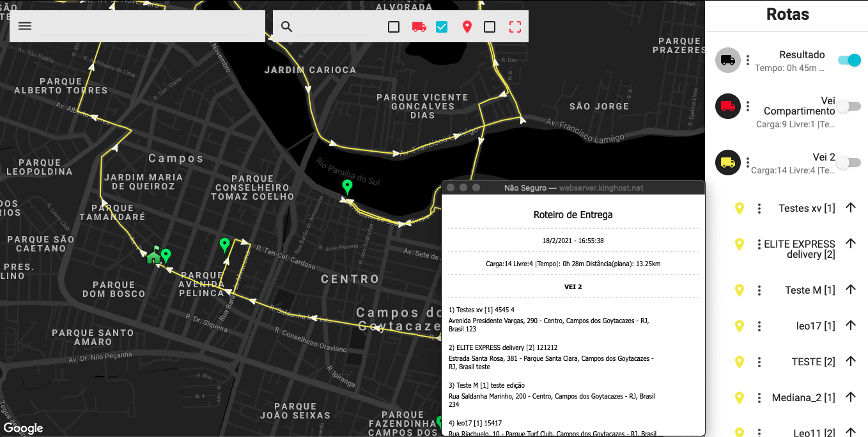Enter fullscreen with the red bracket icon

[515, 27]
